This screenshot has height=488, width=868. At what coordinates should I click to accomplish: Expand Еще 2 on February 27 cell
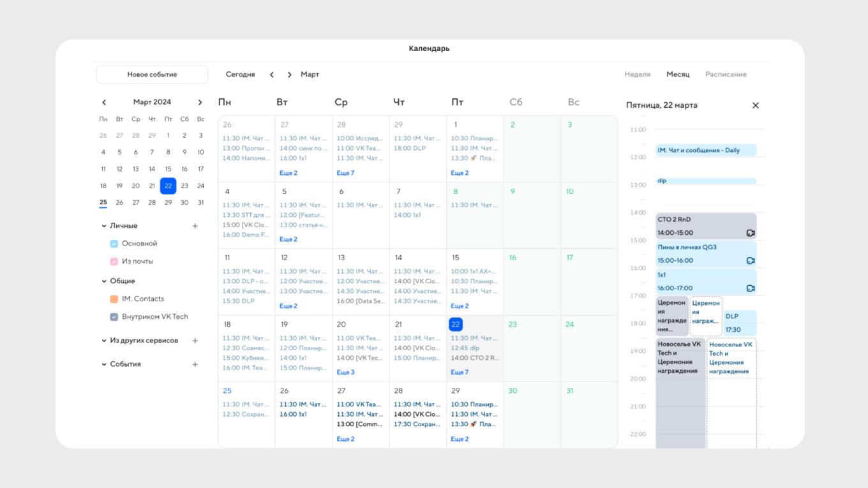[288, 173]
